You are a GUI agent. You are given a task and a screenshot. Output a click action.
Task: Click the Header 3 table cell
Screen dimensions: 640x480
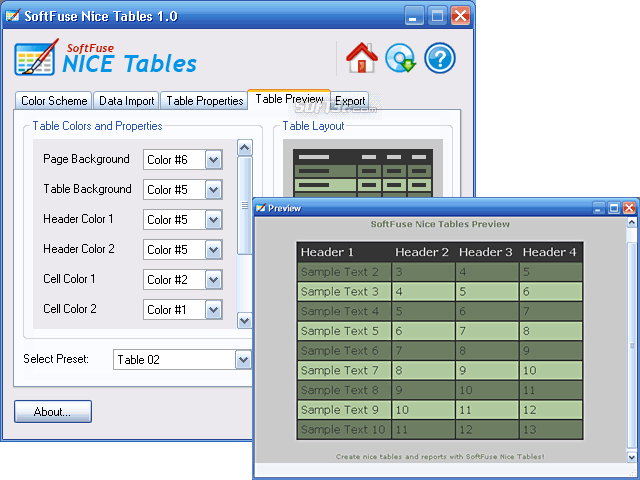click(x=487, y=252)
